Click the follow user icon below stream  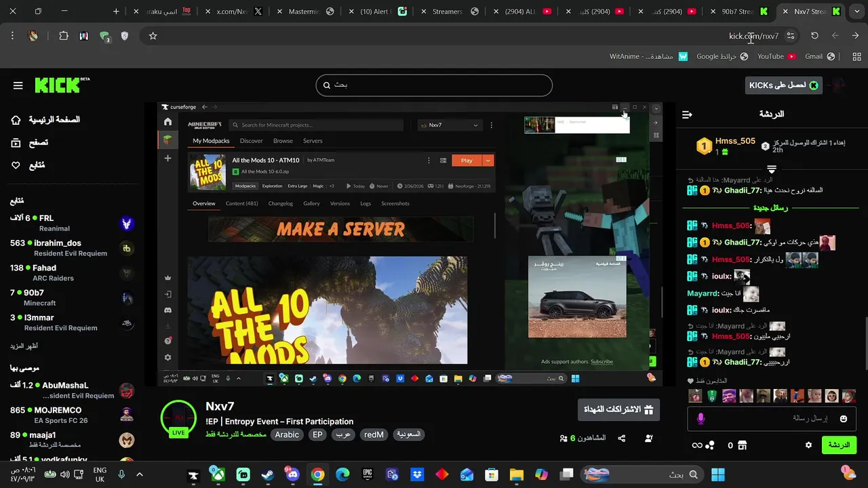pyautogui.click(x=649, y=439)
